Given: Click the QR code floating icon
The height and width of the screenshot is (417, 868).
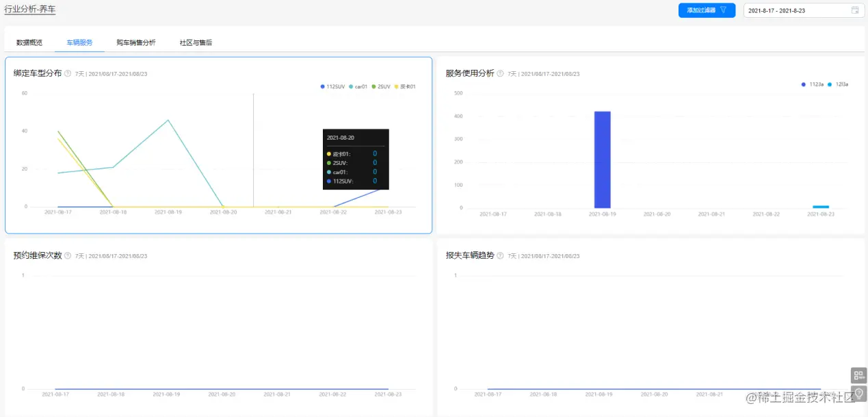Looking at the screenshot, I should (859, 375).
